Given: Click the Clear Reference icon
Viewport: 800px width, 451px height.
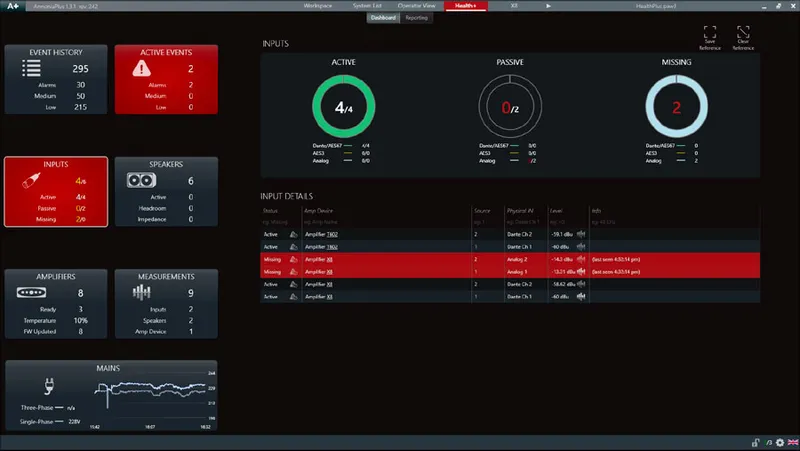Looking at the screenshot, I should coord(743,32).
